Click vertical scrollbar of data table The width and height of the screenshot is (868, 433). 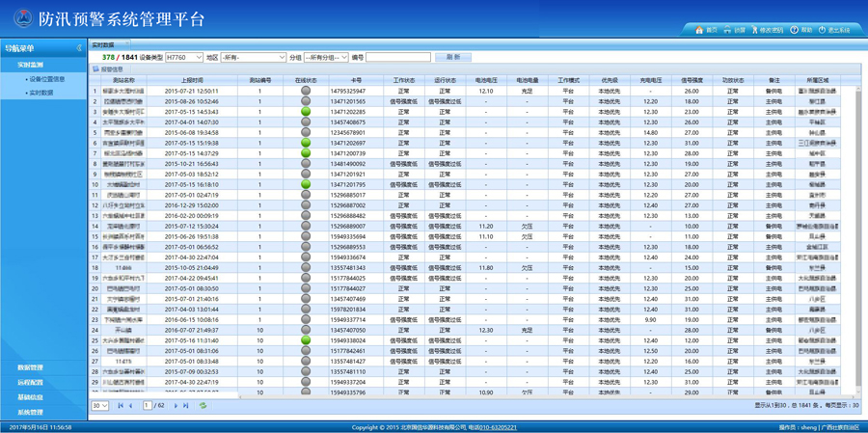point(858,238)
